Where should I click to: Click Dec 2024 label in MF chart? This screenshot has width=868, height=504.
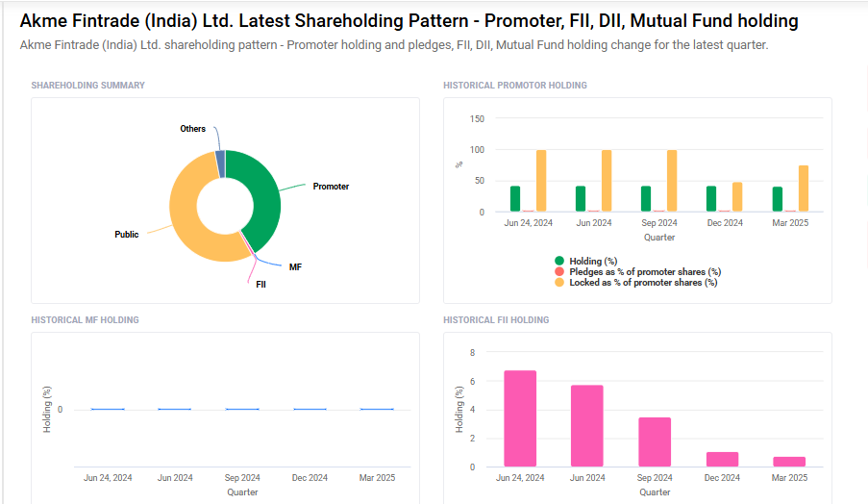click(310, 477)
